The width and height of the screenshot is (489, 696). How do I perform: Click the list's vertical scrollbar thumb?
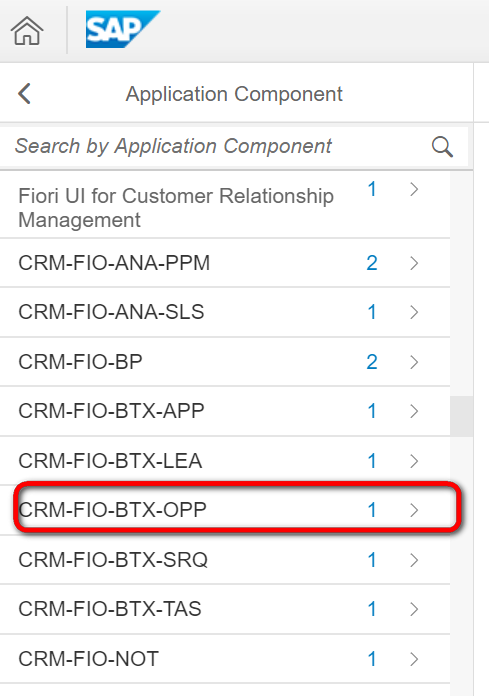coord(461,416)
